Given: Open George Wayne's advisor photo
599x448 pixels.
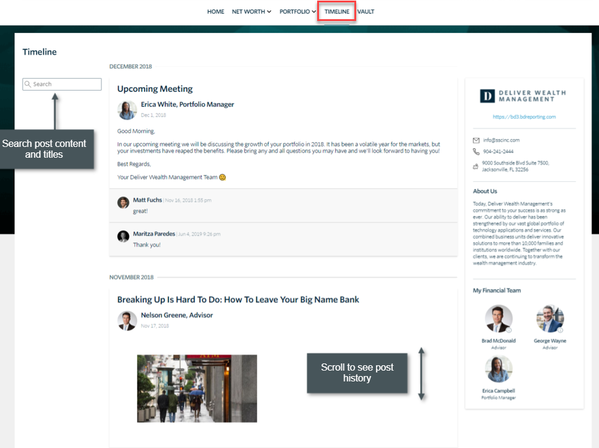Looking at the screenshot, I should pyautogui.click(x=550, y=319).
